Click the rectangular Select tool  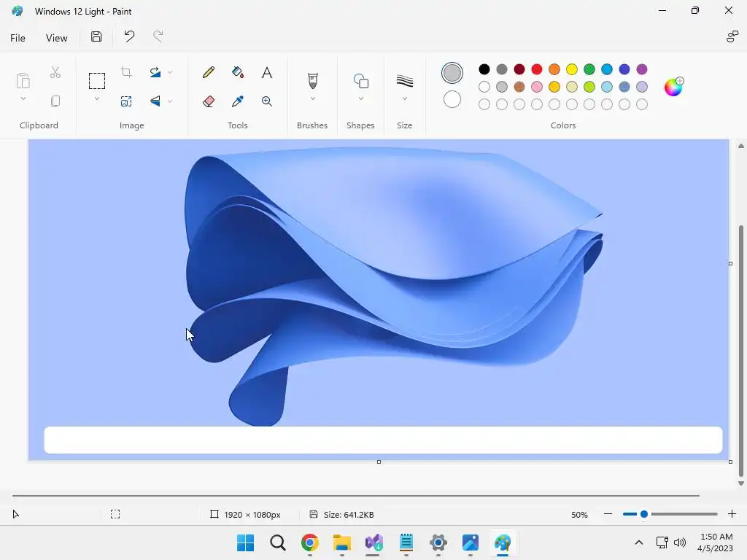pos(97,81)
